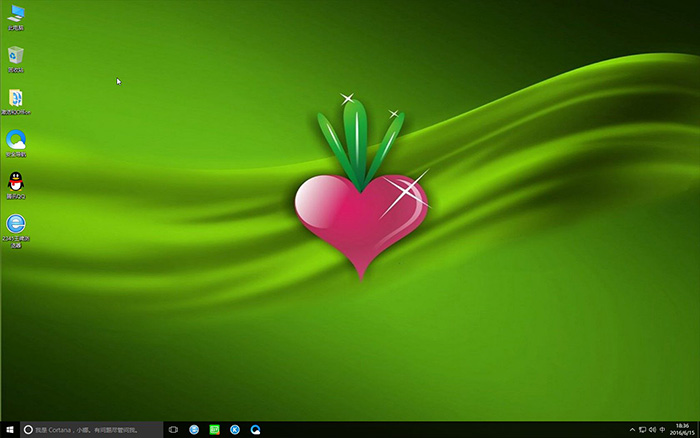700x438 pixels.
Task: Select the Recycle Bin desktop icon
Action: pyautogui.click(x=16, y=59)
